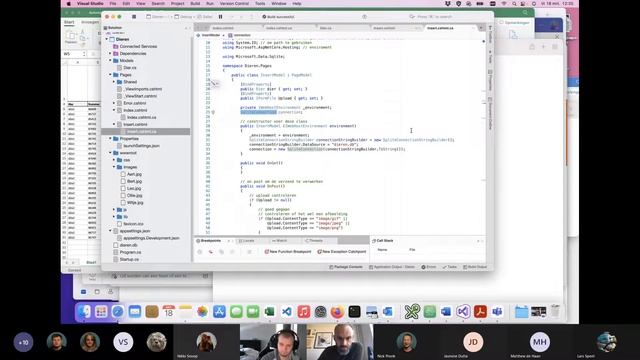The height and width of the screenshot is (360, 640).
Task: Open the purple Visual Studio Dock icon
Action: tap(463, 312)
